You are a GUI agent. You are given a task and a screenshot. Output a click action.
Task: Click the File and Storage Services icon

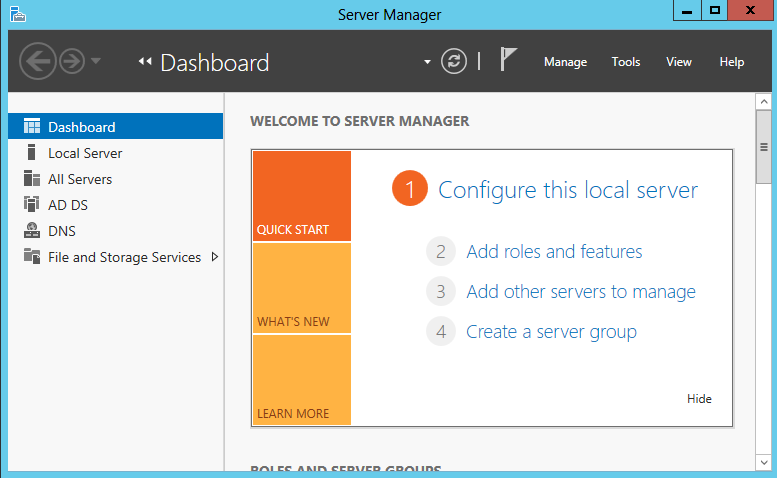tap(32, 256)
